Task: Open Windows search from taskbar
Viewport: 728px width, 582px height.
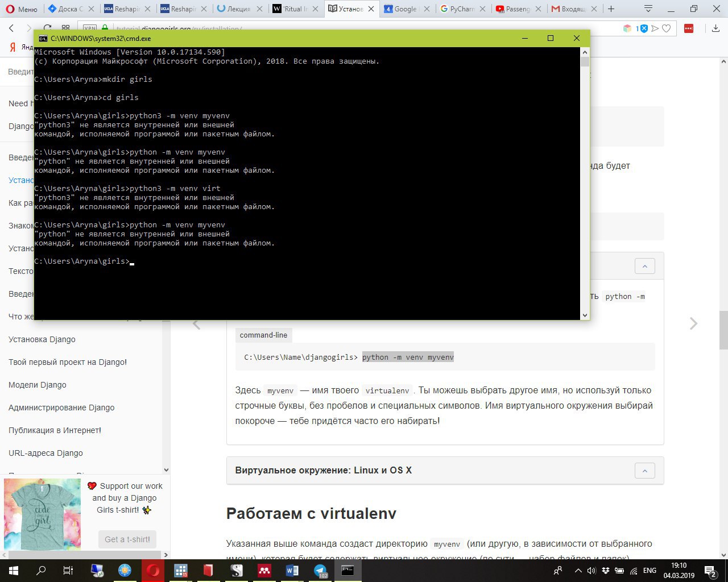Action: (41, 571)
